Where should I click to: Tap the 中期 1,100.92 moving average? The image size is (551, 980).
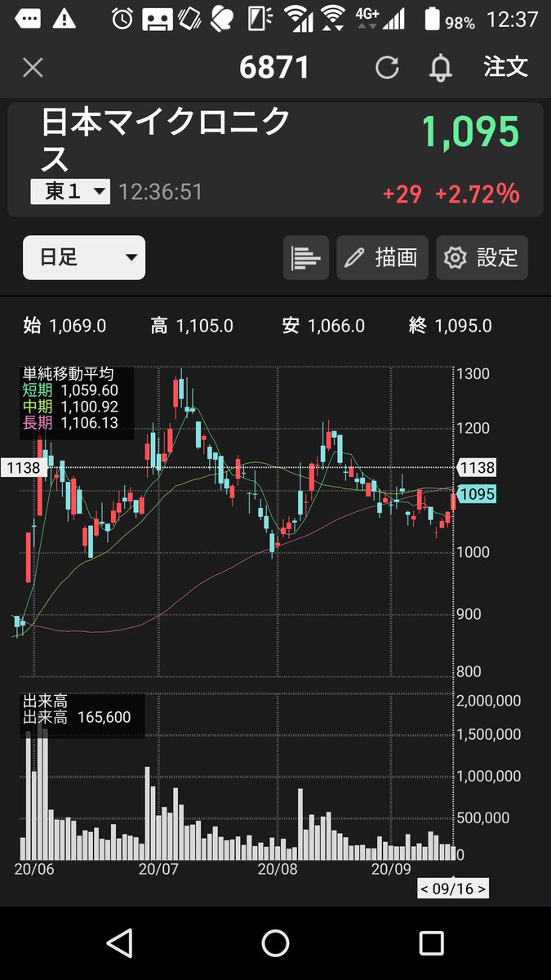pos(71,406)
